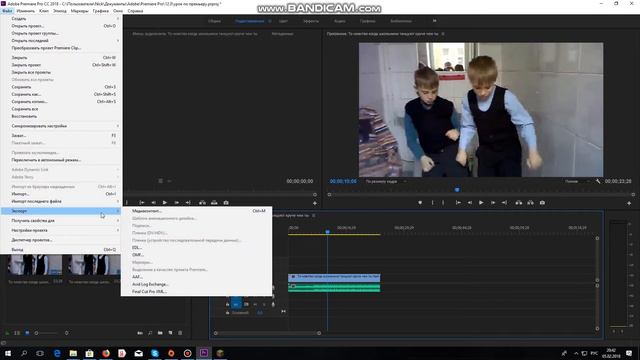Add a marker in Program monitor
Image resolution: width=640 pixels, height=360 pixels.
point(420,202)
